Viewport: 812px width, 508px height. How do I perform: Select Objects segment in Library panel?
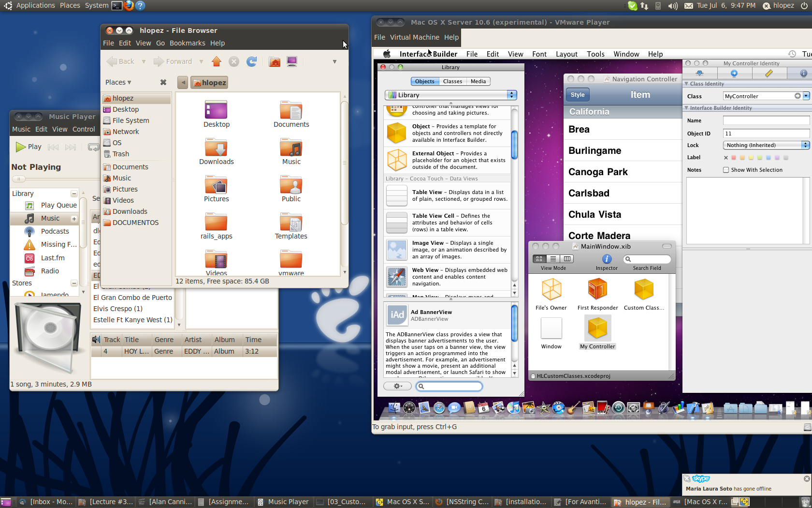(424, 81)
